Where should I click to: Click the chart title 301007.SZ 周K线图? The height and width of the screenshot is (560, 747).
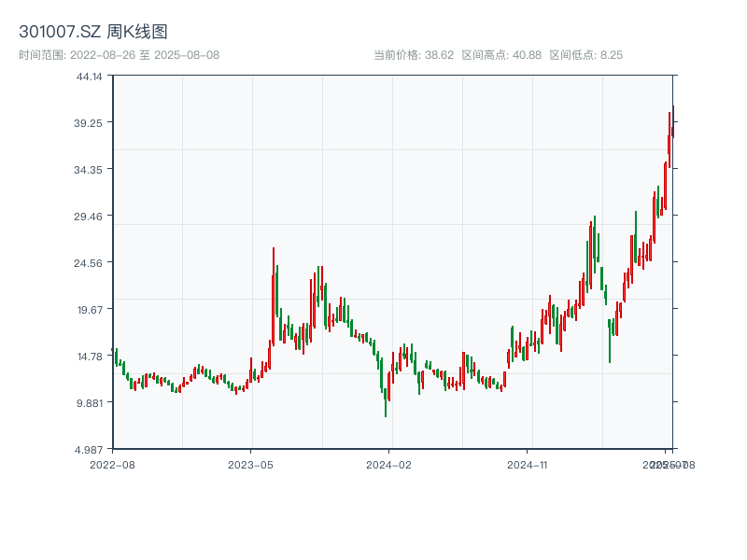point(92,32)
